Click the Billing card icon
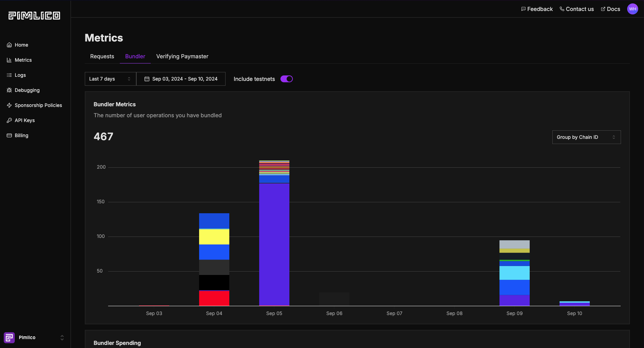644x348 pixels. (9, 135)
